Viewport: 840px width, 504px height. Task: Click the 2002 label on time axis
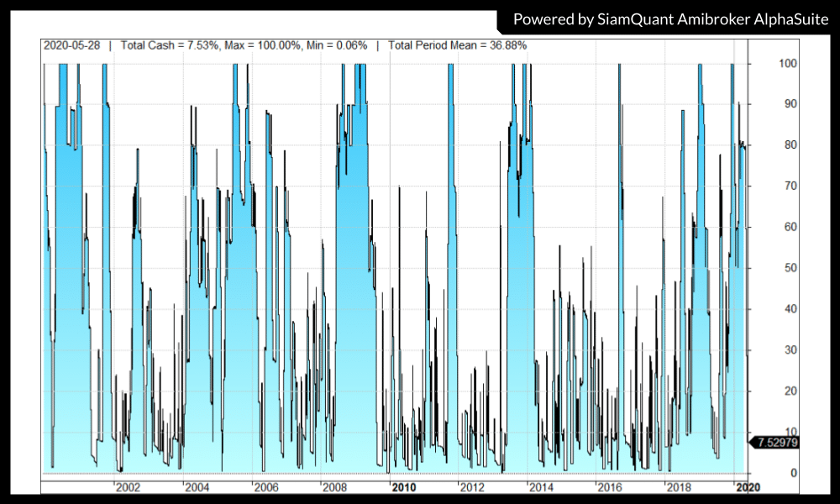tap(128, 487)
